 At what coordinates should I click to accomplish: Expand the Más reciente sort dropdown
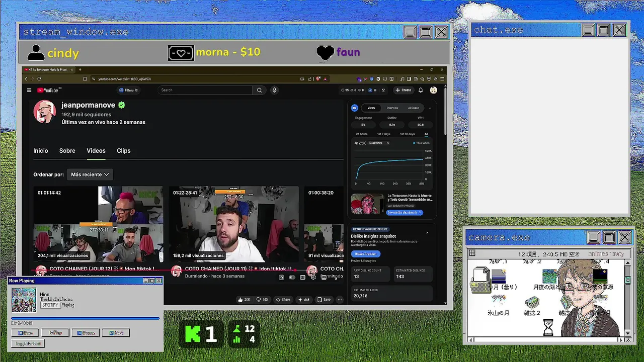pos(90,174)
